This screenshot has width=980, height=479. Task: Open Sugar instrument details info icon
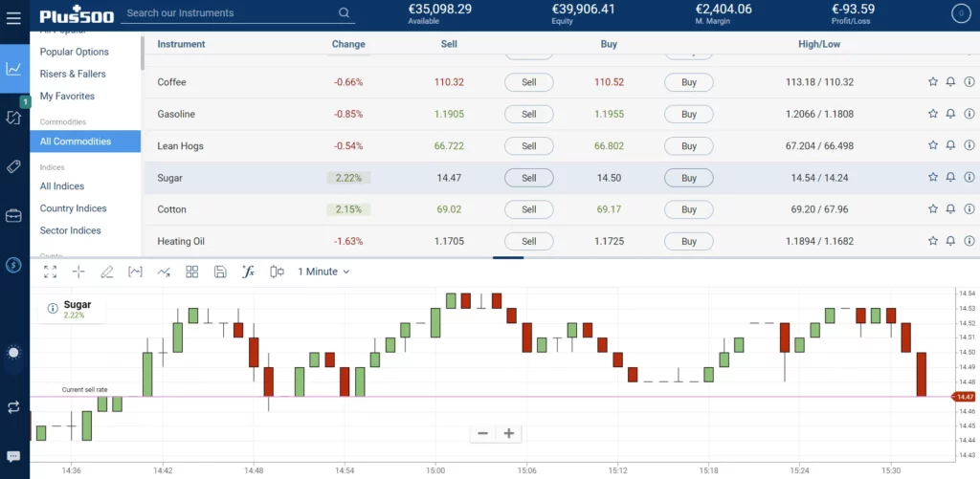969,178
